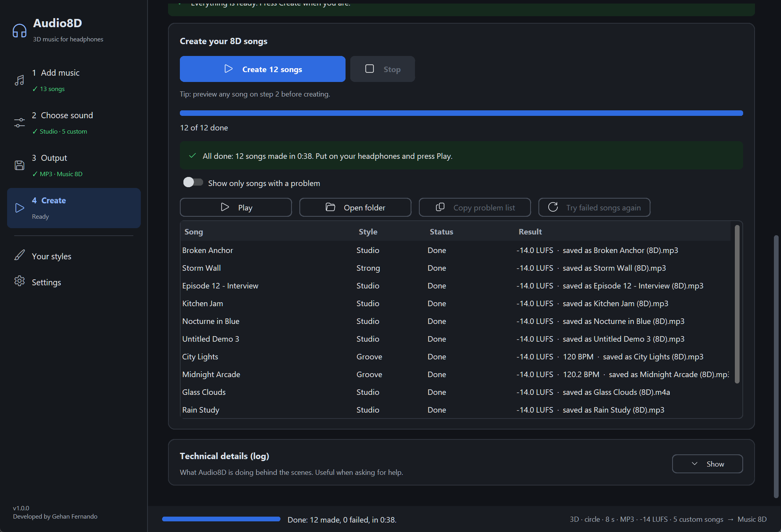Open the Settings page
This screenshot has height=532, width=781.
point(74,282)
